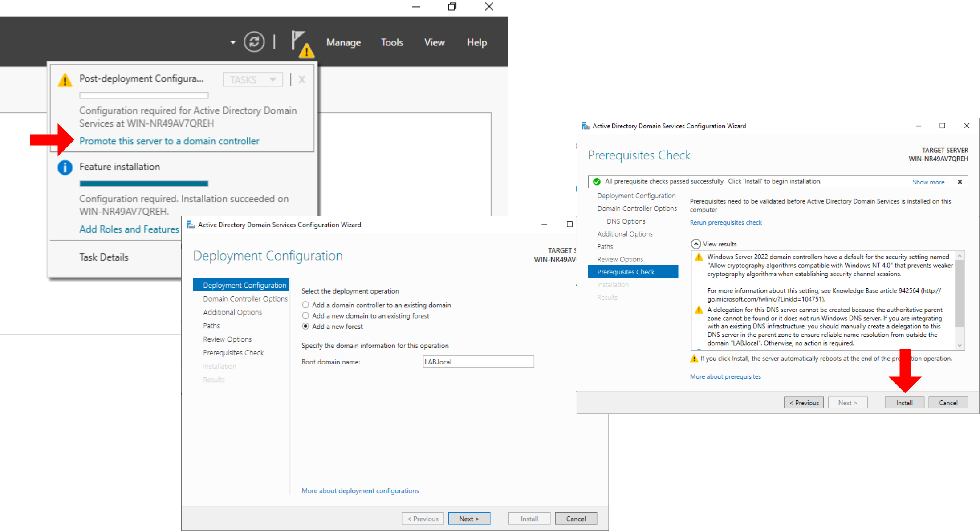Remove the Post-deployment Configuration notification
The width and height of the screenshot is (980, 531).
pos(302,80)
